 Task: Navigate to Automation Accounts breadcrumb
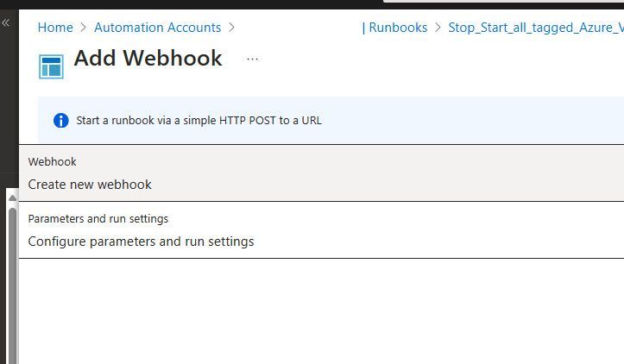(x=157, y=28)
